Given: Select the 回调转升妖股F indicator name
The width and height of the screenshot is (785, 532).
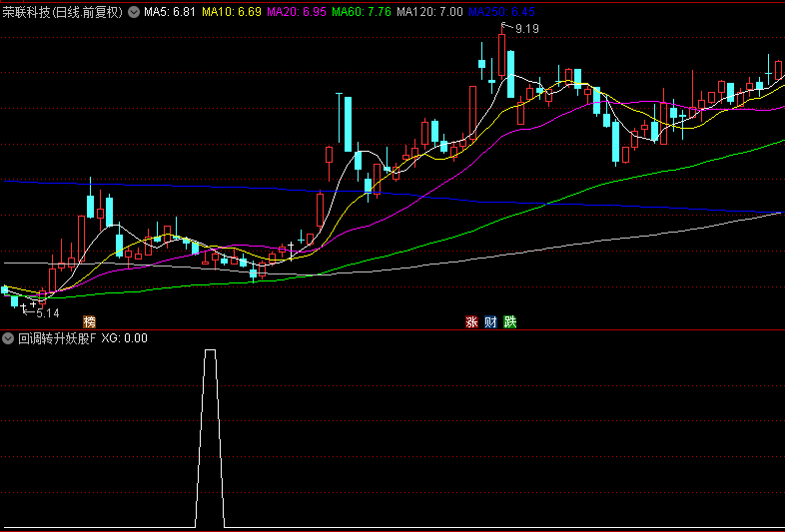Looking at the screenshot, I should point(56,338).
